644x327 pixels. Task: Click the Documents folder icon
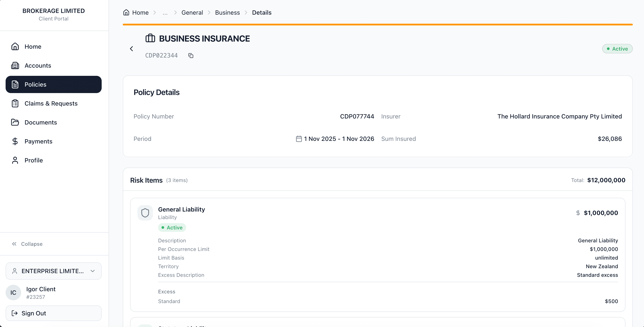coord(15,122)
